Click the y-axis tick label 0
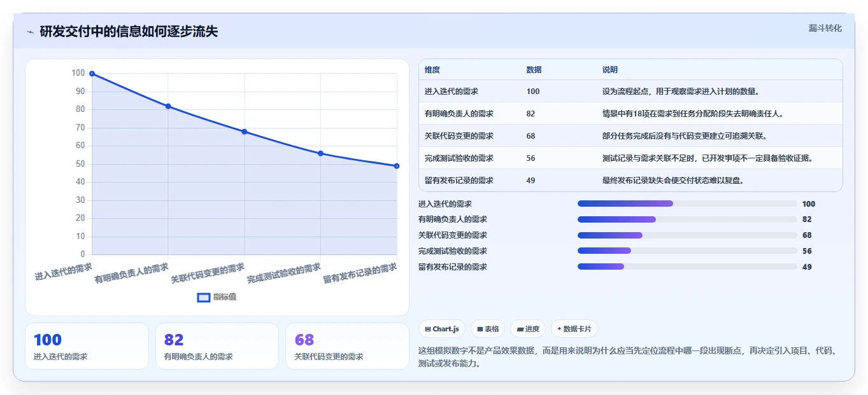Screen dimensions: 868x395 pos(82,254)
